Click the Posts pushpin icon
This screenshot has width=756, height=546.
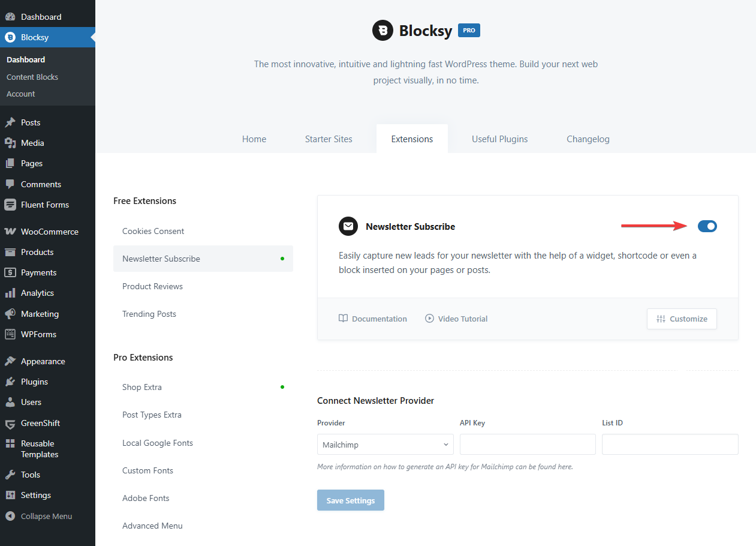(10, 122)
